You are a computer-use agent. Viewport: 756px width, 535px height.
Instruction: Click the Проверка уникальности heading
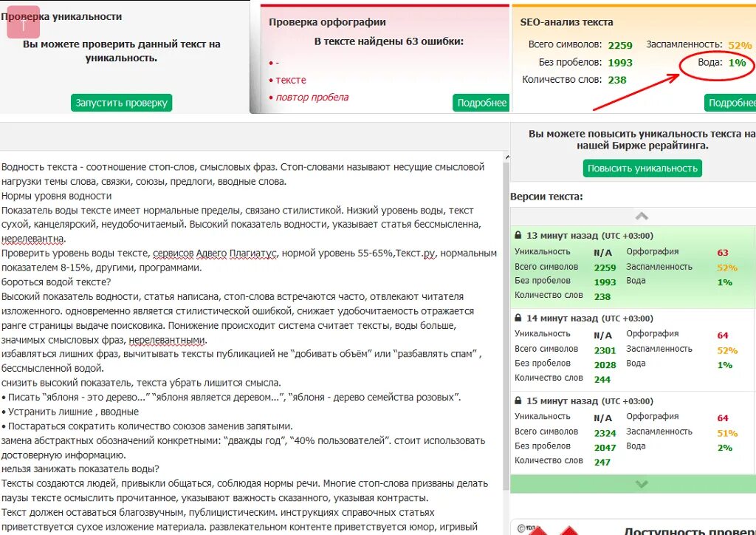tap(61, 16)
